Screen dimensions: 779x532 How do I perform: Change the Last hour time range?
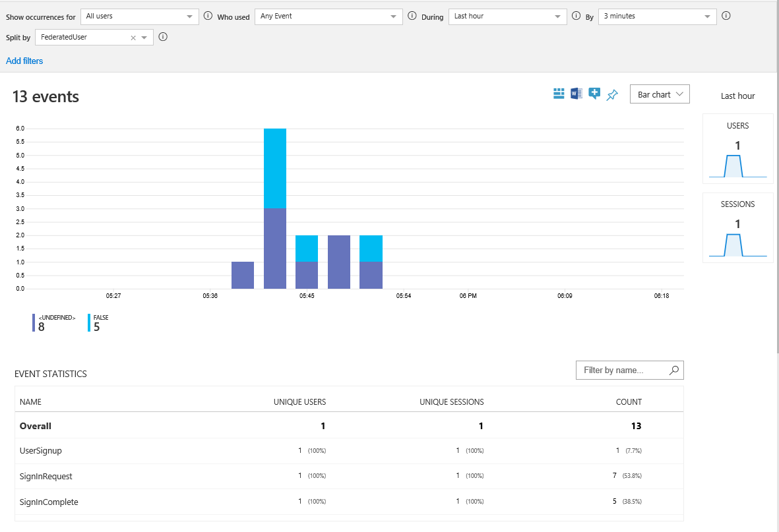507,16
